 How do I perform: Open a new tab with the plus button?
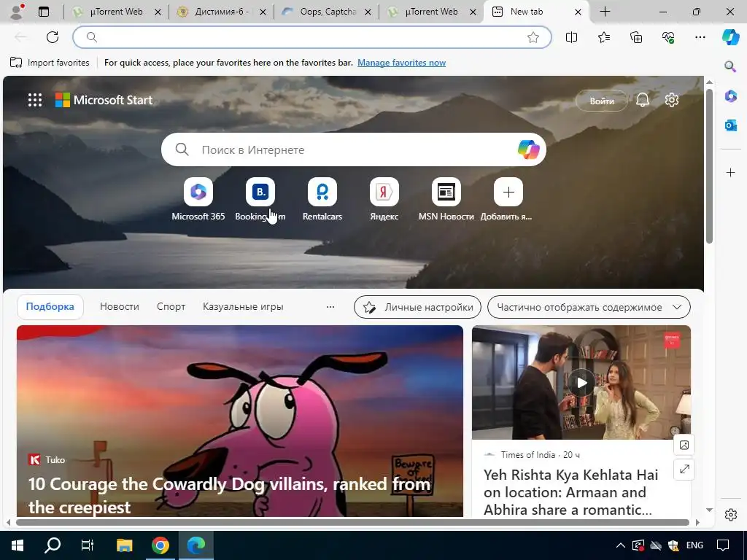pos(605,12)
